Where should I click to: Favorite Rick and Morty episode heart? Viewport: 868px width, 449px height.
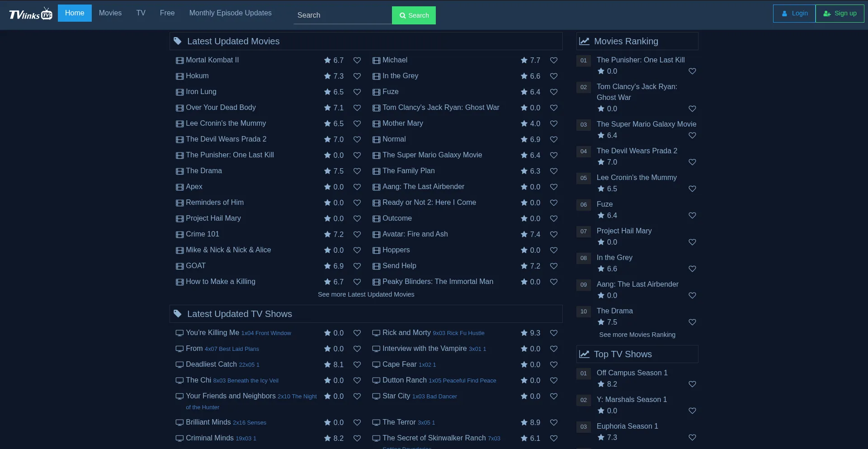(x=554, y=333)
